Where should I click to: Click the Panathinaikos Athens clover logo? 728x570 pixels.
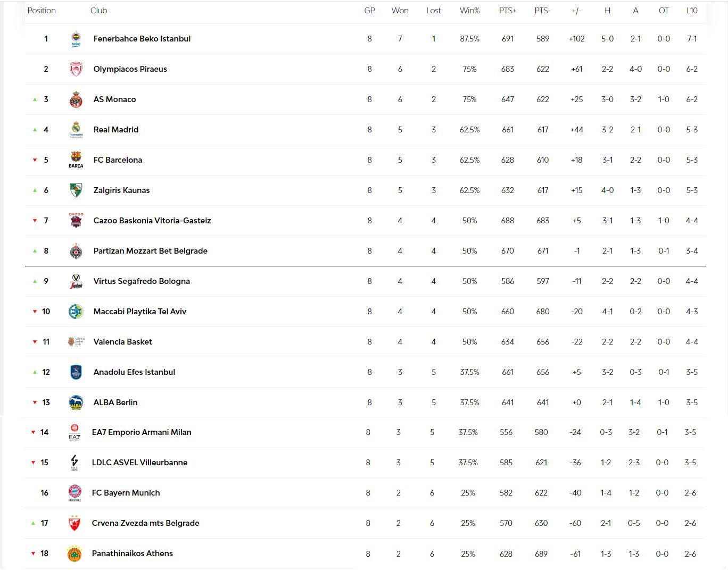[x=75, y=554]
